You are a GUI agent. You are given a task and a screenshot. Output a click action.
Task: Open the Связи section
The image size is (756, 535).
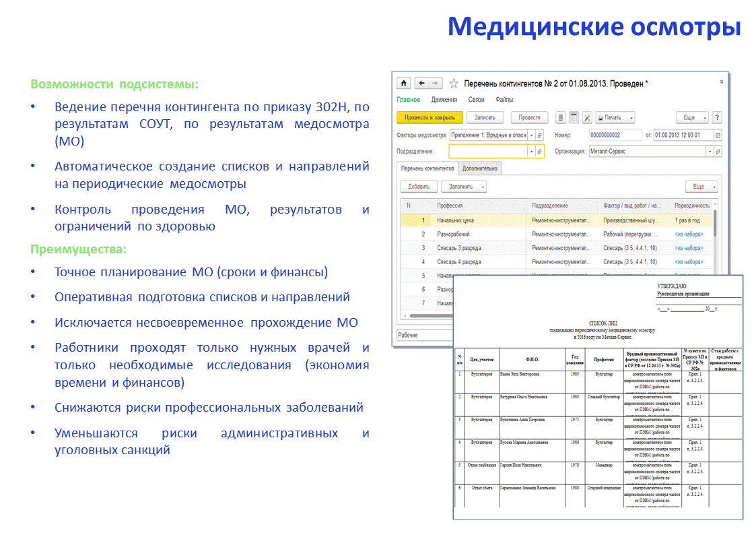click(477, 99)
